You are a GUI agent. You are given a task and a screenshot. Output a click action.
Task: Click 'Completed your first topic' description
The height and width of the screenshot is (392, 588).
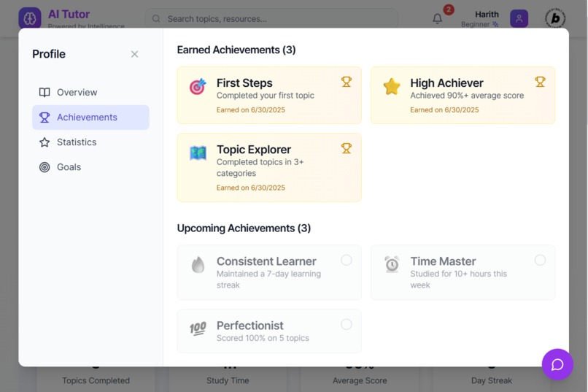point(265,96)
